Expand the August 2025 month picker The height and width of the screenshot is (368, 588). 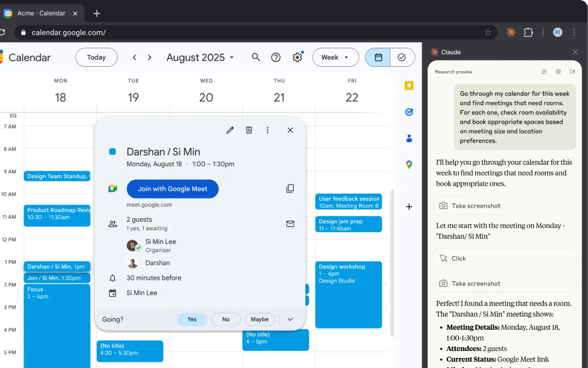click(x=200, y=57)
